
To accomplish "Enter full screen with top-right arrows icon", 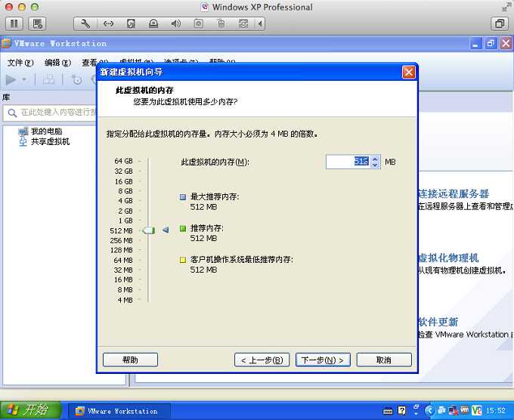I will pyautogui.click(x=506, y=8).
